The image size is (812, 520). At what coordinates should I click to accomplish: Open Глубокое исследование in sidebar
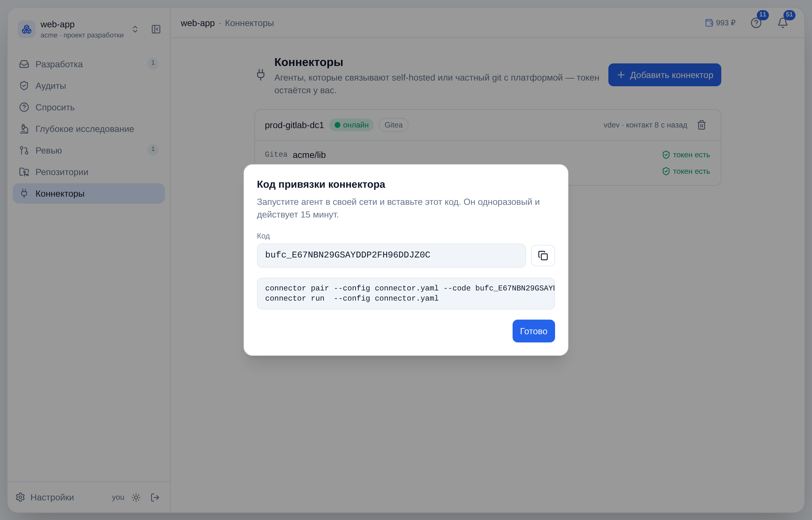(88, 129)
